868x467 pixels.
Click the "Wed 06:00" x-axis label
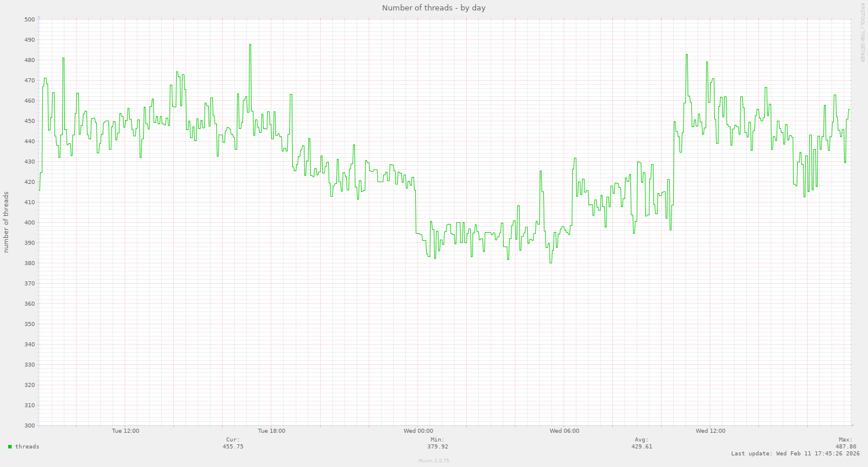(564, 431)
